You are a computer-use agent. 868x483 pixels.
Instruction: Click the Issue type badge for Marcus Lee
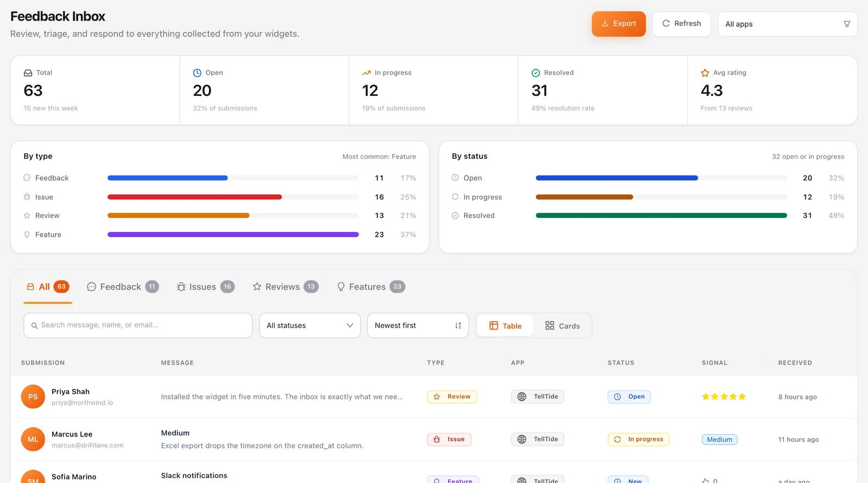(449, 440)
